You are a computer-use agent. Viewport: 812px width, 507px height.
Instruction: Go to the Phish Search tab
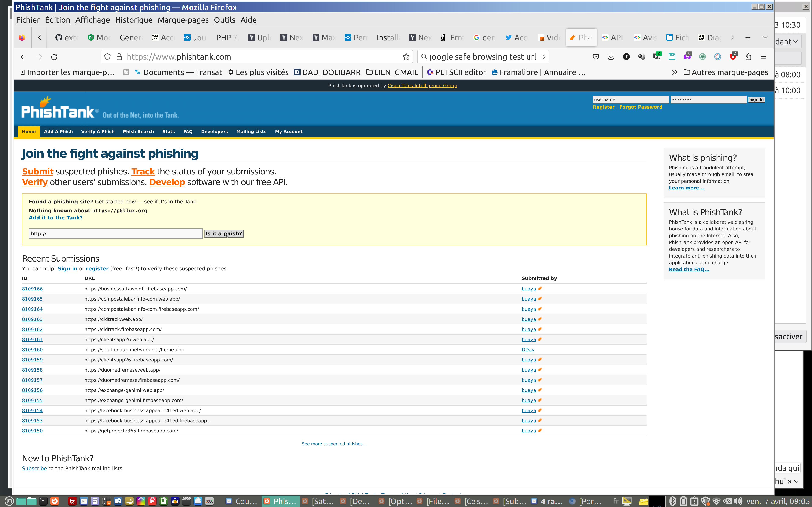pos(138,131)
